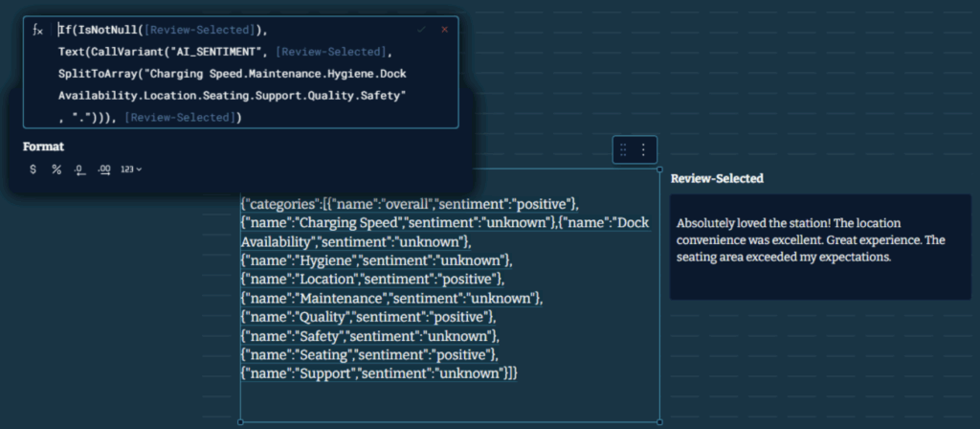Click the Review-Selected control heading label
The image size is (980, 429).
[x=716, y=178]
